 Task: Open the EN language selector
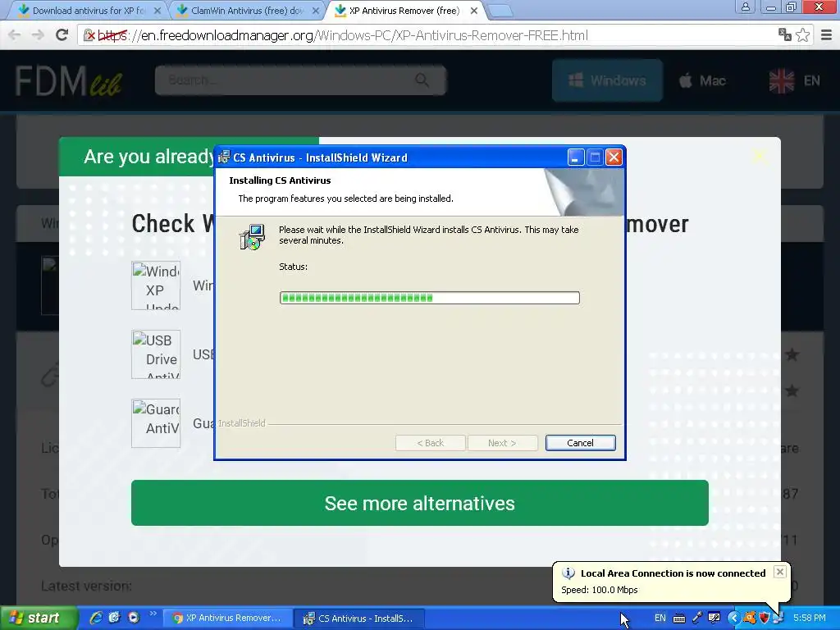tap(794, 81)
